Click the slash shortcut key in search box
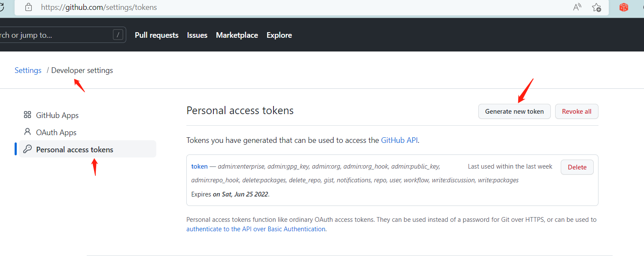Viewport: 644px width, 263px height. pyautogui.click(x=118, y=35)
